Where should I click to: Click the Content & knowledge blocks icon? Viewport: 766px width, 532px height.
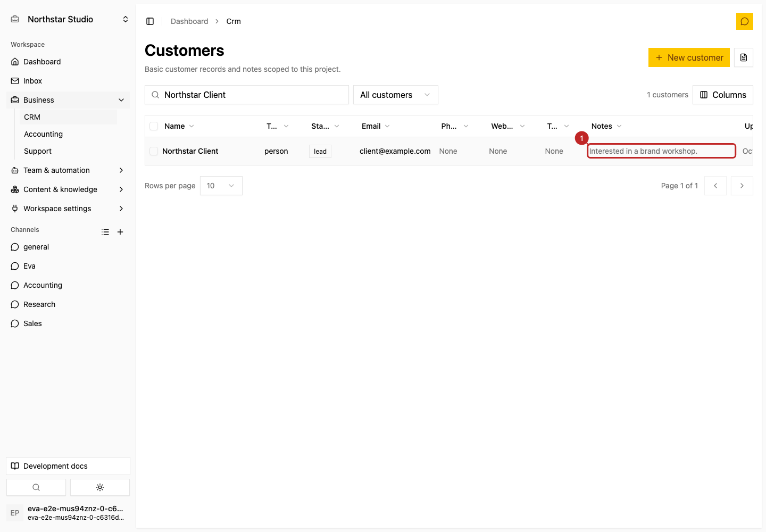(15, 189)
